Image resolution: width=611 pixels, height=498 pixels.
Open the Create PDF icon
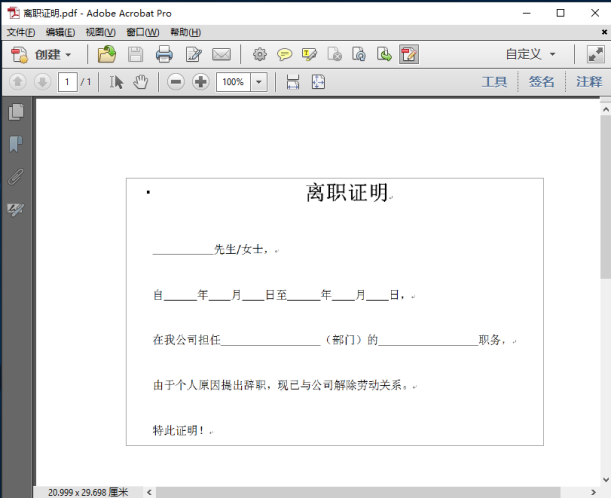click(19, 55)
